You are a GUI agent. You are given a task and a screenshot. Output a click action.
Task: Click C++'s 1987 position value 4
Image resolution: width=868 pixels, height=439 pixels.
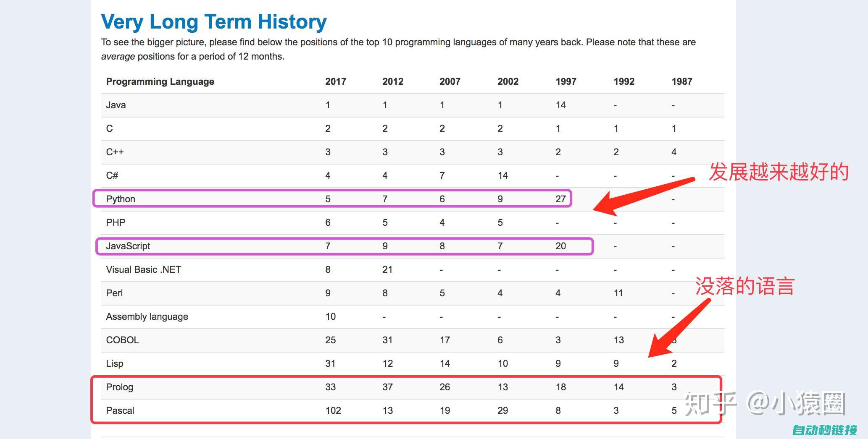[674, 152]
